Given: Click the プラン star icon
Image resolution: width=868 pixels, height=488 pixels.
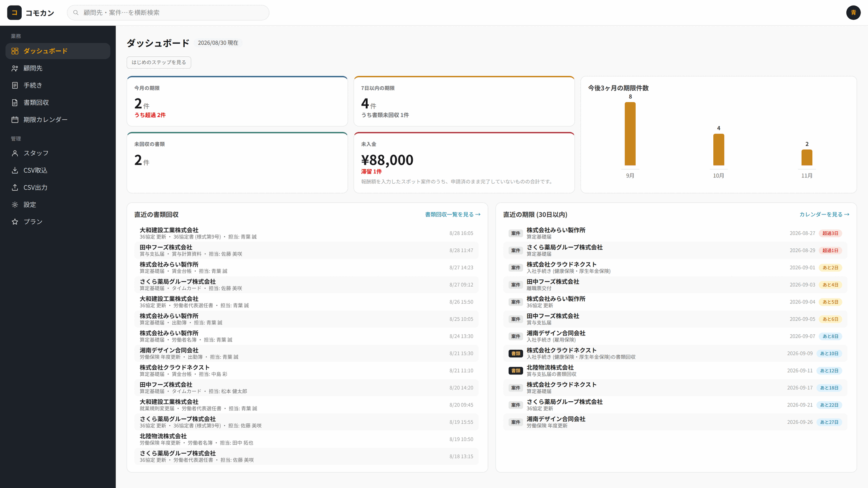Looking at the screenshot, I should click(15, 222).
